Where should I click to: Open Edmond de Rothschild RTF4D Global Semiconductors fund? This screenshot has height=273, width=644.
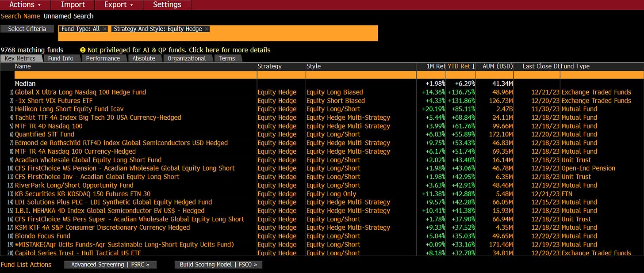121,143
